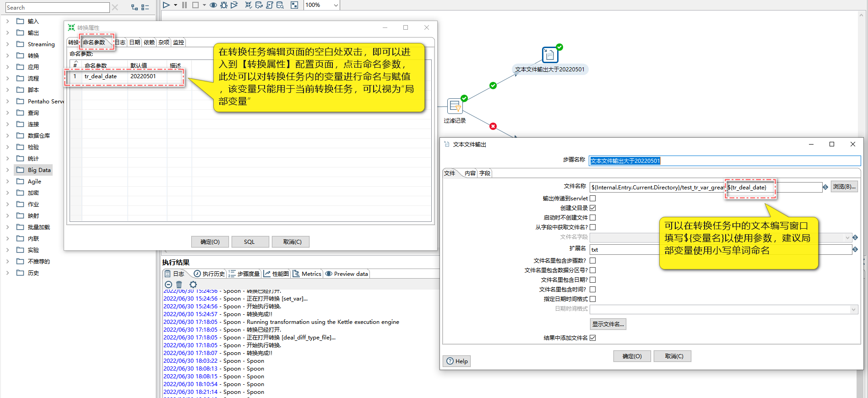Viewport: 868px width, 398px height.
Task: Expand the Agile category
Action: coord(7,182)
